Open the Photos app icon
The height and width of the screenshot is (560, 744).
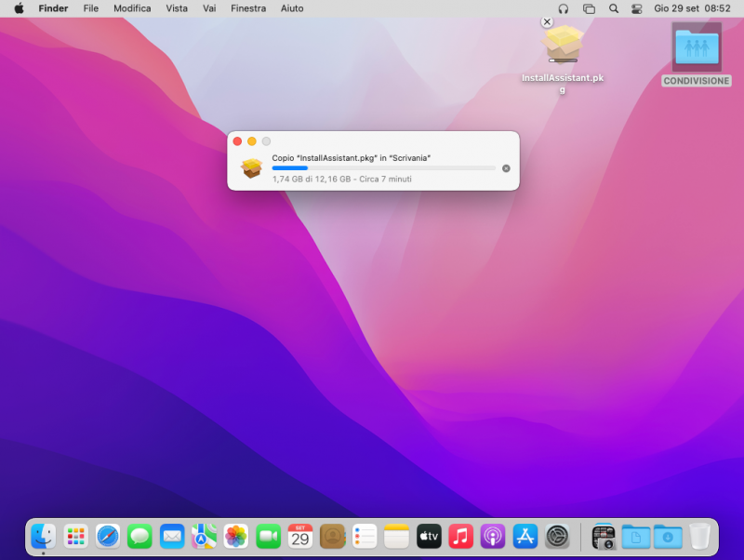coord(236,537)
